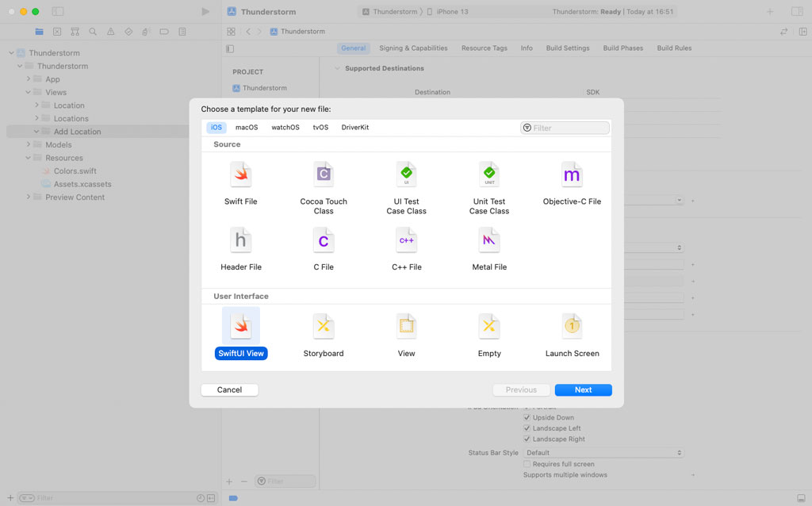The image size is (812, 506).
Task: Open the Status Bar Style dropdown
Action: 603,452
